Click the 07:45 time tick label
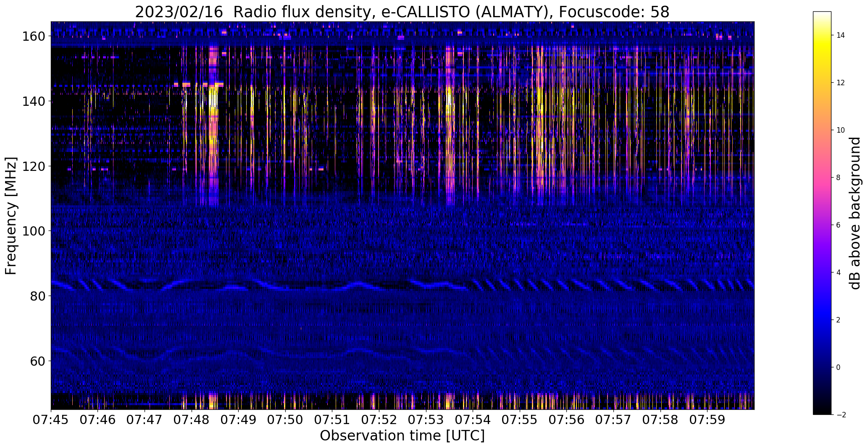Image resolution: width=868 pixels, height=448 pixels. click(x=51, y=419)
